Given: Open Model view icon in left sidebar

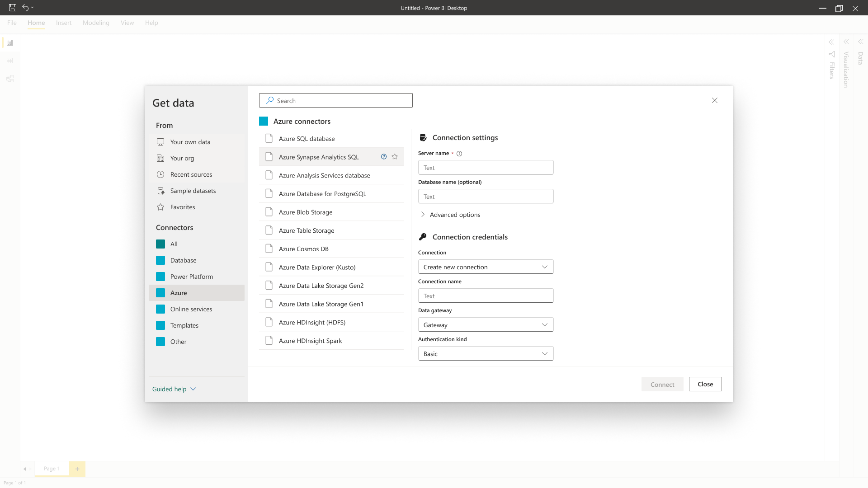Looking at the screenshot, I should (10, 79).
